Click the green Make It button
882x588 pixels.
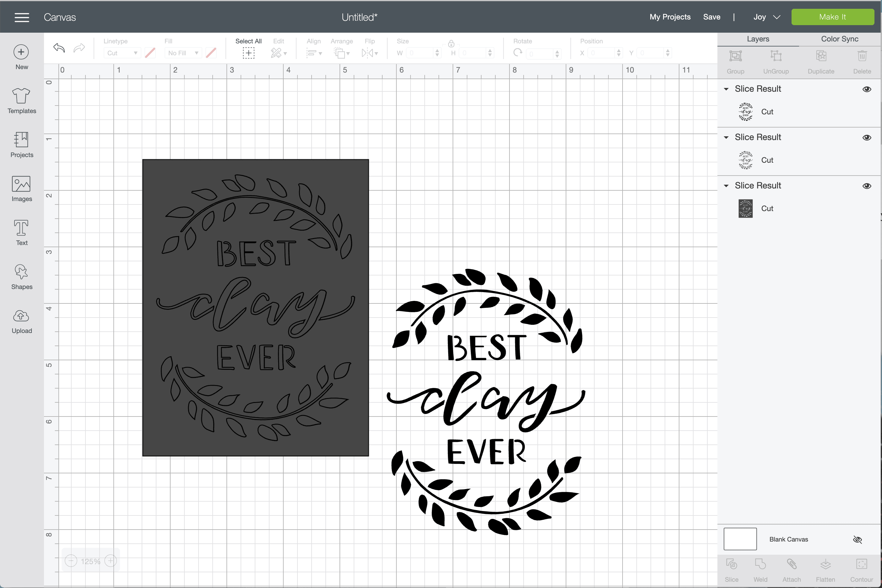(832, 17)
